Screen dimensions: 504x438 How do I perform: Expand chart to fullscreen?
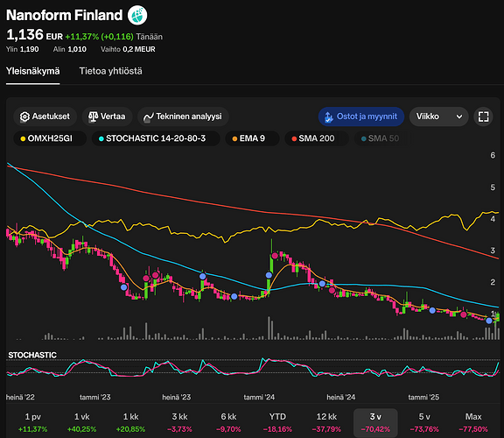(x=483, y=117)
